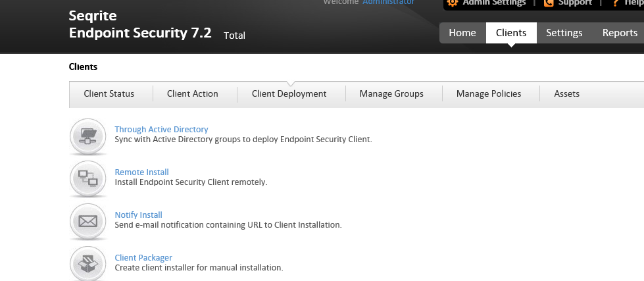Click 'Send e-mail notification containing URL' description
Viewport: 644px width, 281px height.
click(x=228, y=224)
